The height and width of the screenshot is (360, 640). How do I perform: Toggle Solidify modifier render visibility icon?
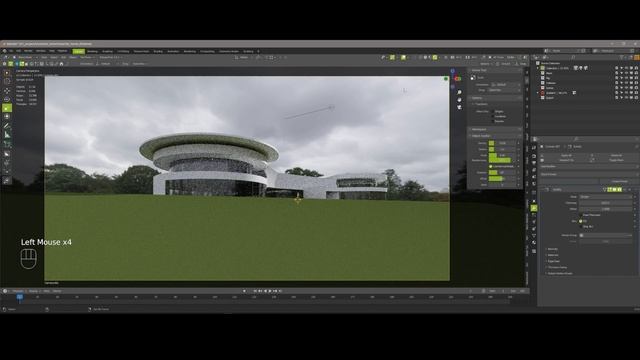pyautogui.click(x=620, y=190)
